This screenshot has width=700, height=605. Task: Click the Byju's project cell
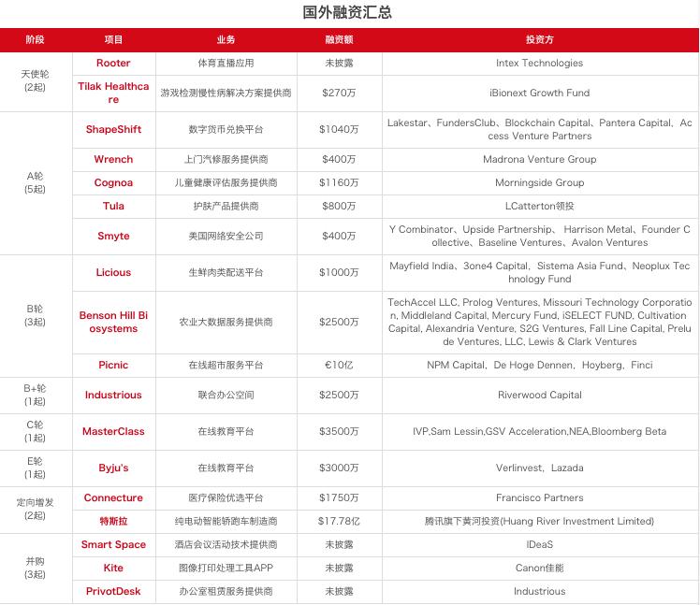click(x=113, y=468)
